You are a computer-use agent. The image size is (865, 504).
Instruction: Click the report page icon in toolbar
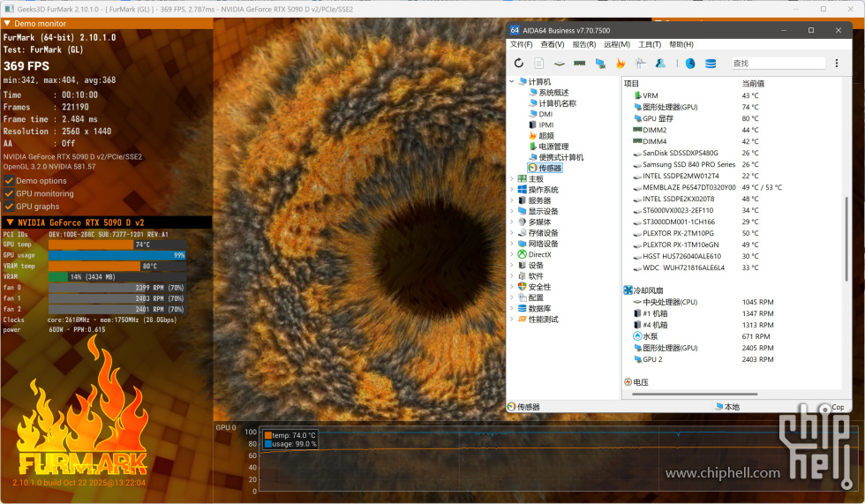(538, 64)
